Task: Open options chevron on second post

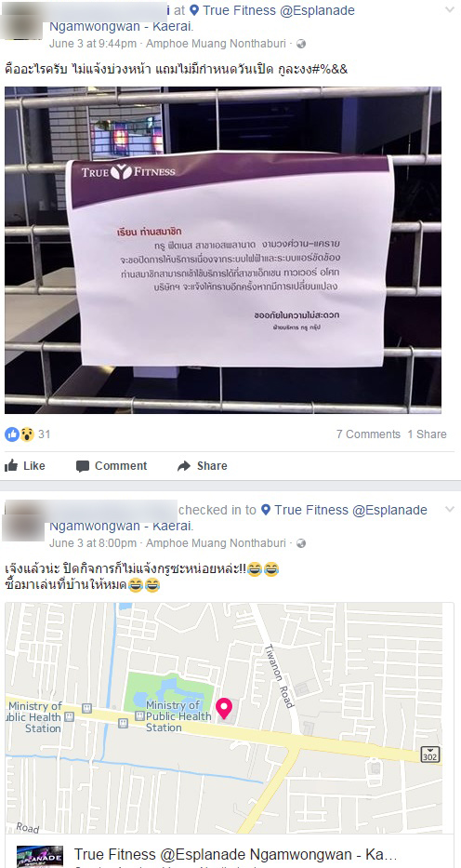Action: (450, 509)
